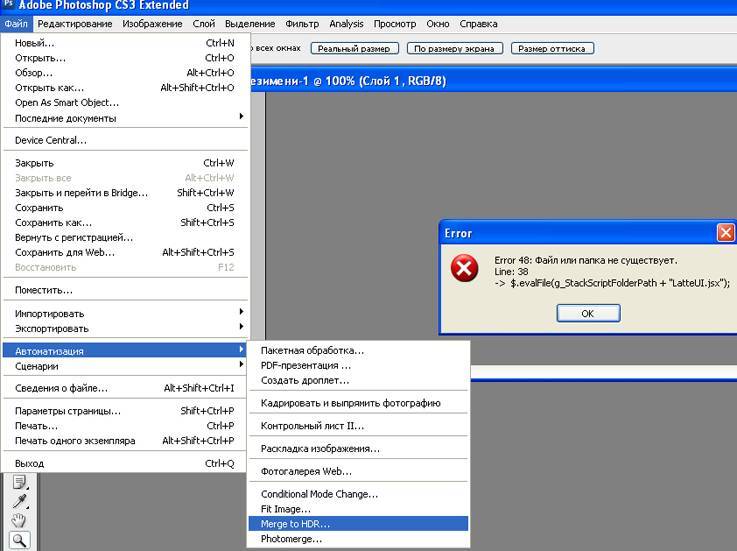Choose Open As Smart Object…

pyautogui.click(x=125, y=102)
